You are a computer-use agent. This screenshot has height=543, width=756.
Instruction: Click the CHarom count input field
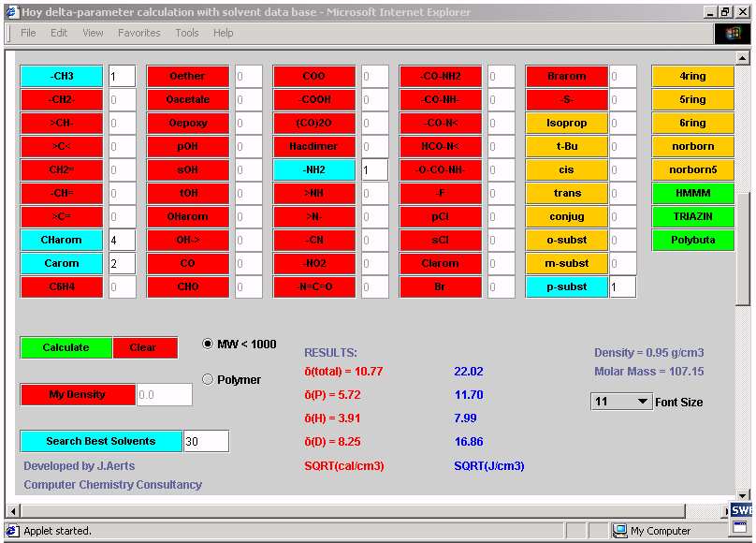pyautogui.click(x=122, y=240)
